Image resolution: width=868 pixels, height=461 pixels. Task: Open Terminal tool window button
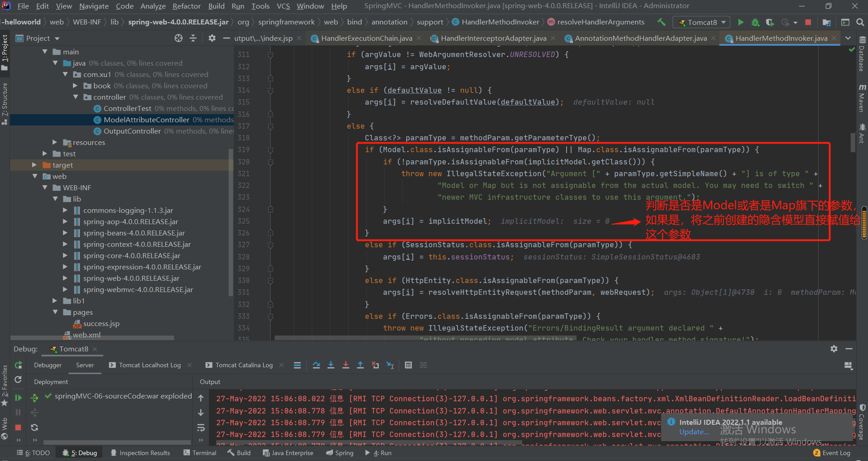pos(200,453)
